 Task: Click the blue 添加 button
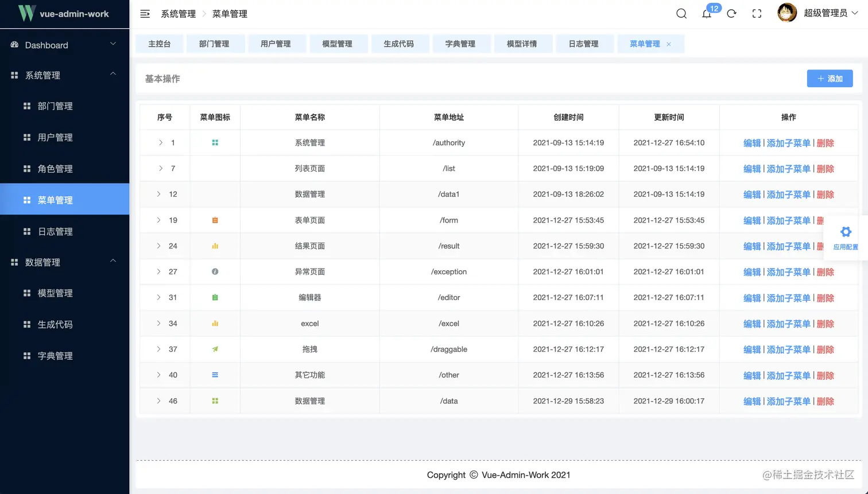(829, 79)
